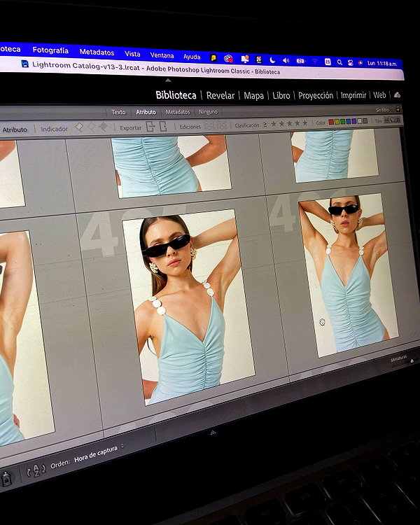Screen dimensions: 420x525
Task: Set rating filter to four stars
Action: [x=297, y=123]
